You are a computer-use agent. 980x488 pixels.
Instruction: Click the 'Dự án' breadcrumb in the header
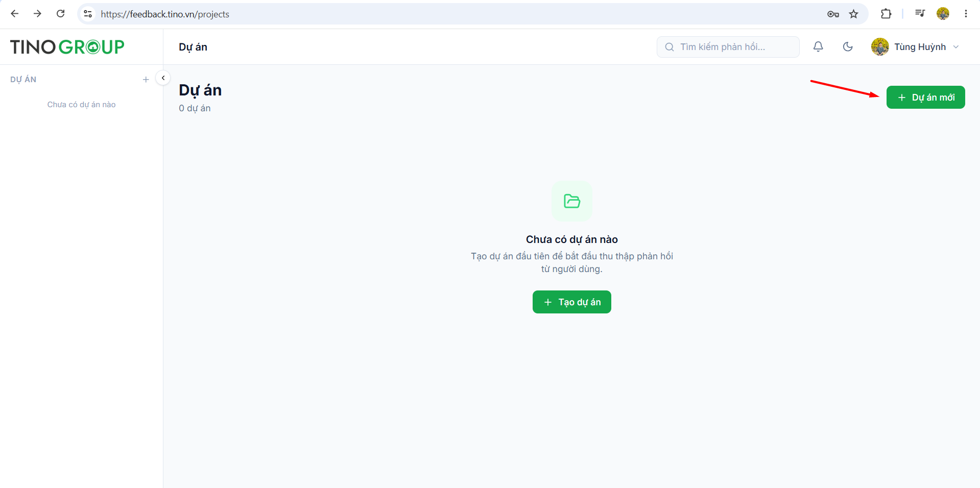click(x=193, y=47)
